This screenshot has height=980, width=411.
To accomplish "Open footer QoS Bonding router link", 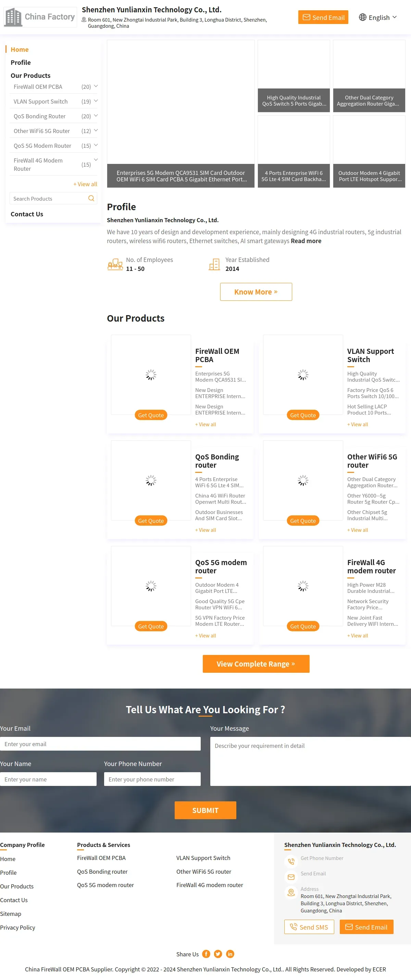I will [x=102, y=872].
